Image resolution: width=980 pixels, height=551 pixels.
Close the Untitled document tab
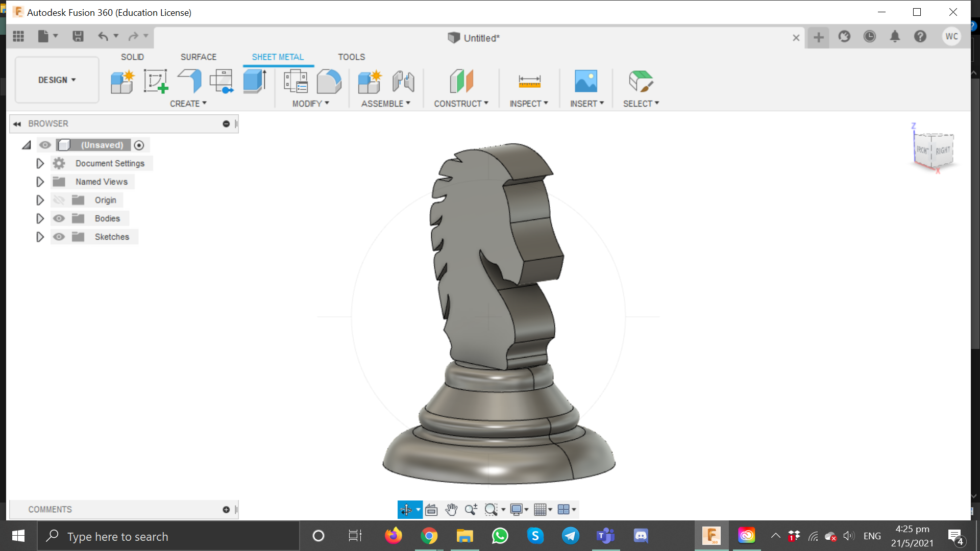[x=796, y=38]
